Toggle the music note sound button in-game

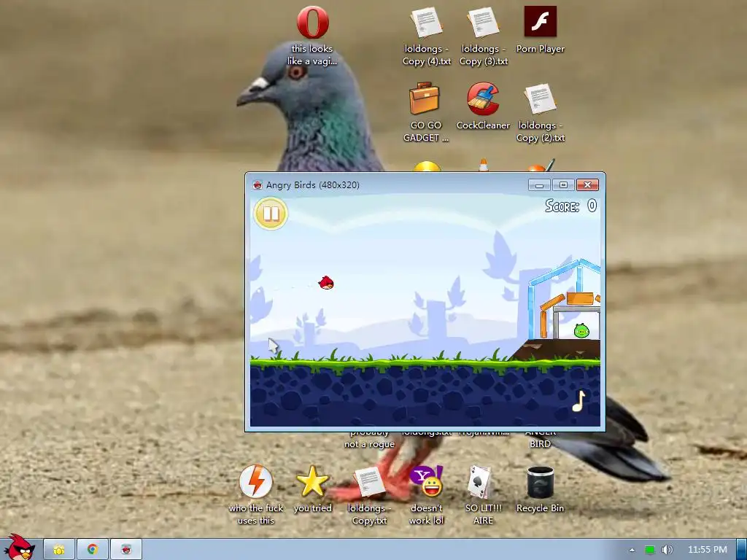(x=578, y=401)
